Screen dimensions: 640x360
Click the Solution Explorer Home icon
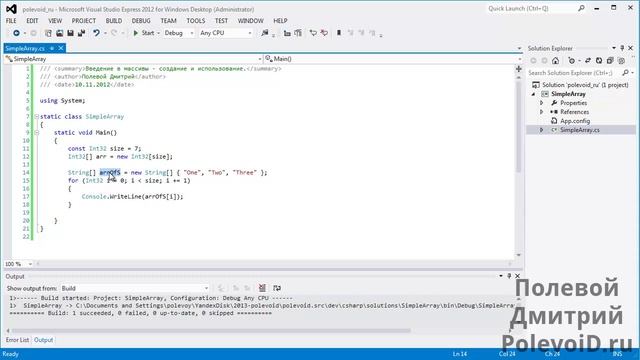point(555,61)
